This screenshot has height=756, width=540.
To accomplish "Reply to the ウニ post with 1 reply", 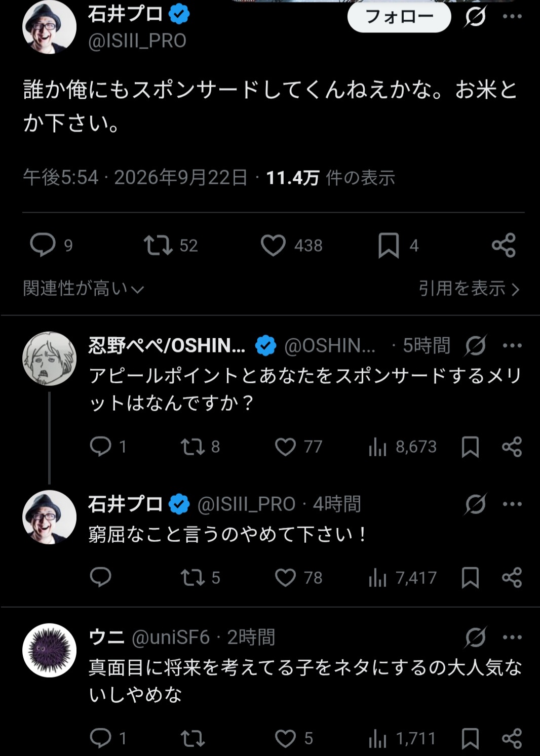I will pyautogui.click(x=100, y=738).
